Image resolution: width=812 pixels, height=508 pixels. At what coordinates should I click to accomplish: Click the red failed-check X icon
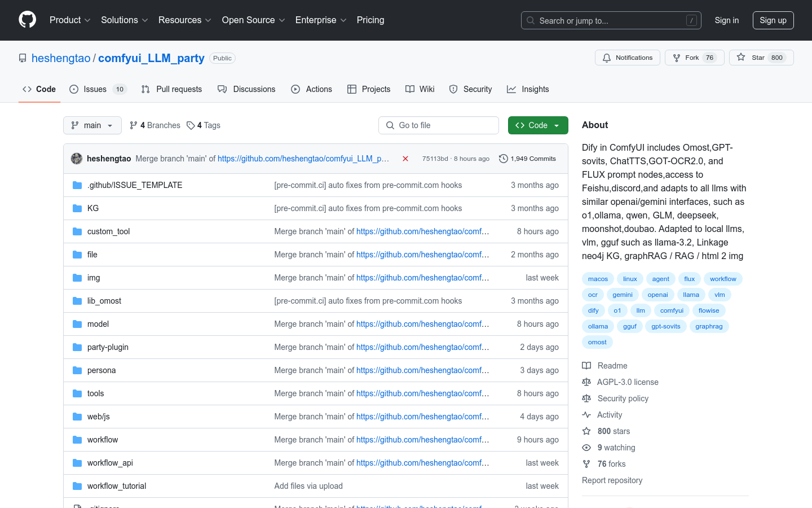(405, 159)
